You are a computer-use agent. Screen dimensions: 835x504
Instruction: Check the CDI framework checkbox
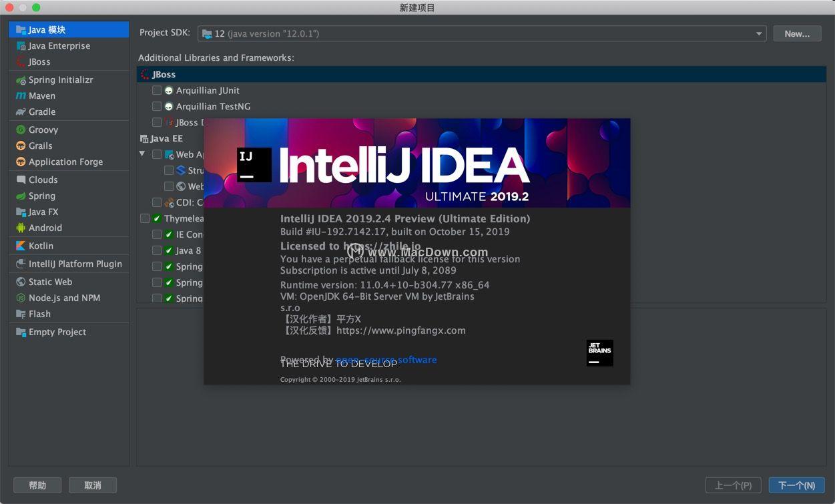(x=157, y=202)
